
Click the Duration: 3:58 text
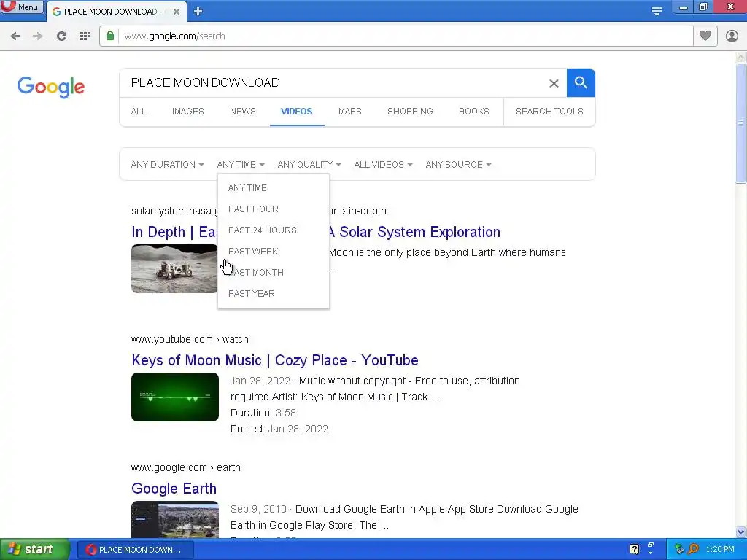point(263,413)
